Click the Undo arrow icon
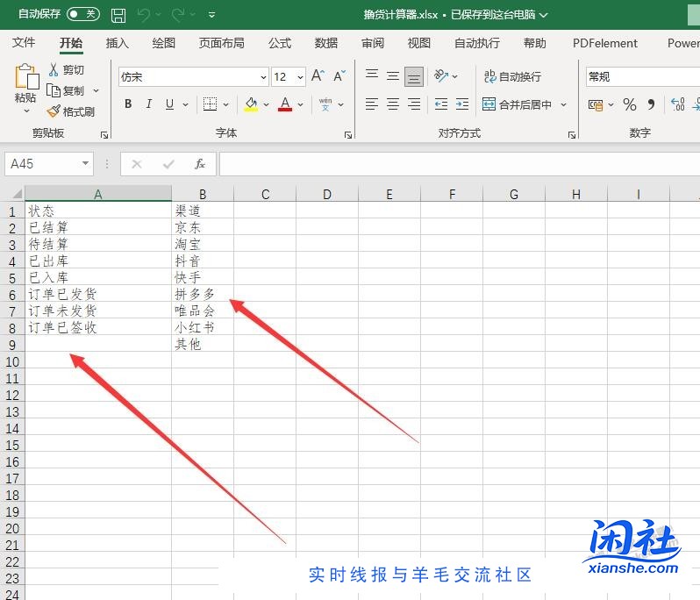 coord(144,15)
